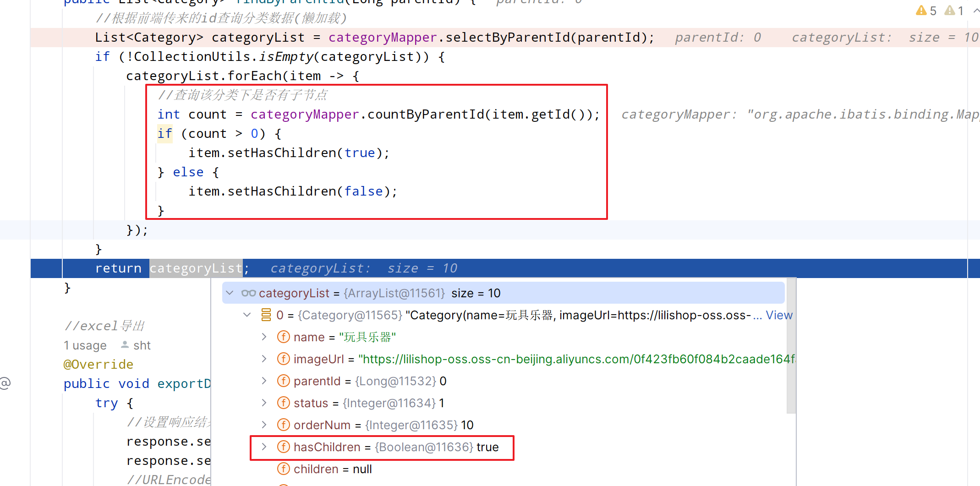This screenshot has width=980, height=486.
Task: Click the field icon next to children
Action: (284, 469)
